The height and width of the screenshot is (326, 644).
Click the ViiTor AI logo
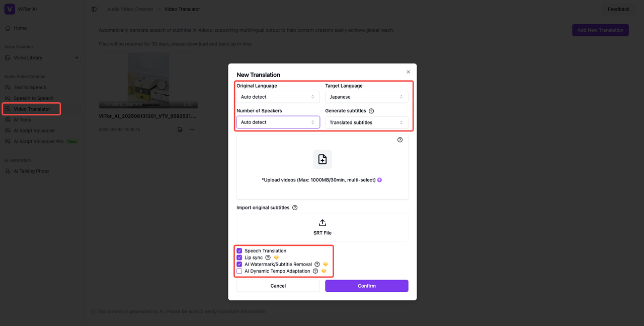(10, 9)
